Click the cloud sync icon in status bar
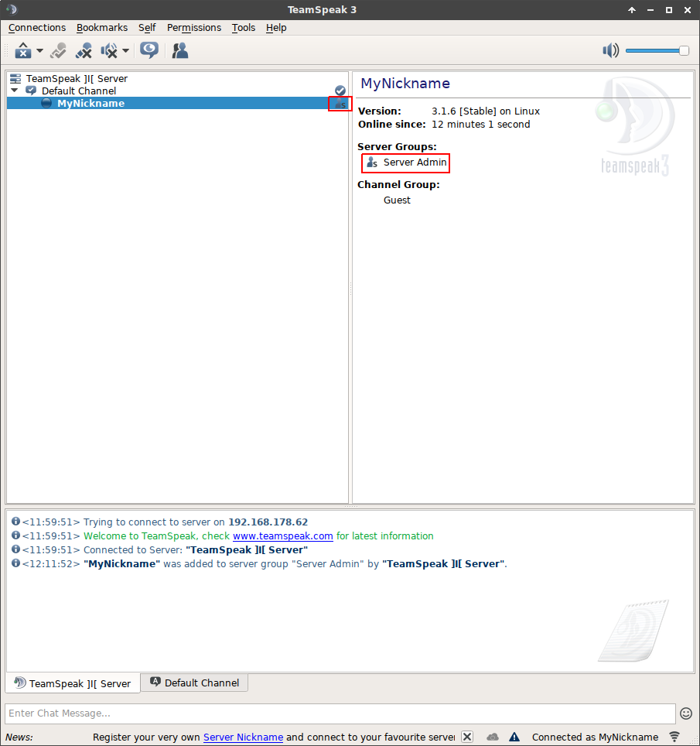700x746 pixels. [x=493, y=737]
